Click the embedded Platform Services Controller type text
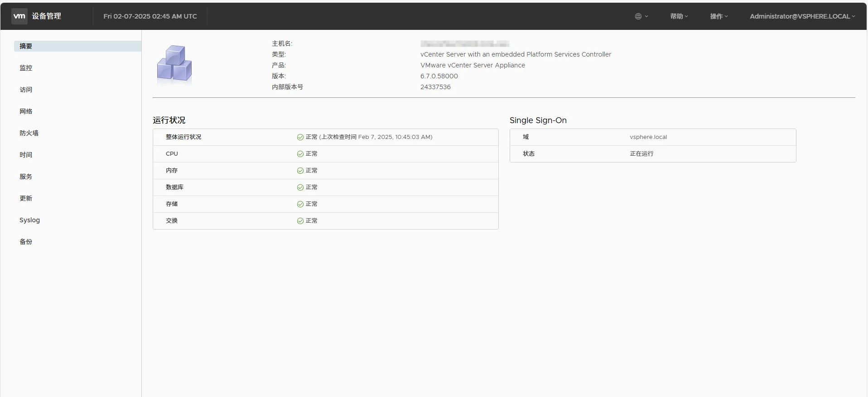The image size is (868, 397). click(x=516, y=54)
